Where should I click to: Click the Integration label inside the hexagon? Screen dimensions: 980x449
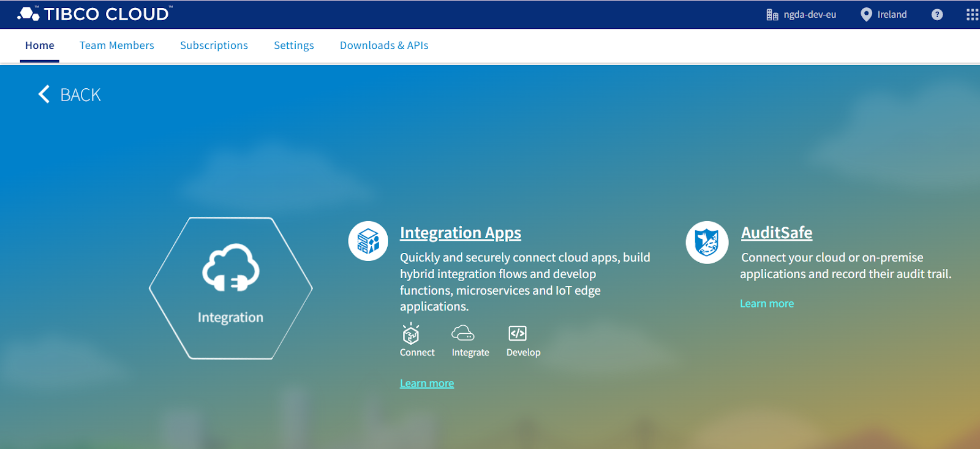coord(230,317)
